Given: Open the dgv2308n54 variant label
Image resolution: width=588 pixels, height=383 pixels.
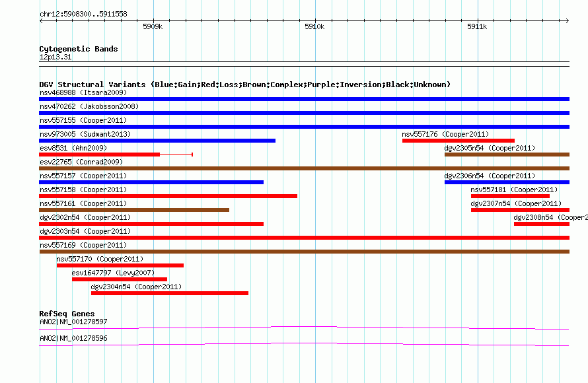Looking at the screenshot, I should (550, 217).
